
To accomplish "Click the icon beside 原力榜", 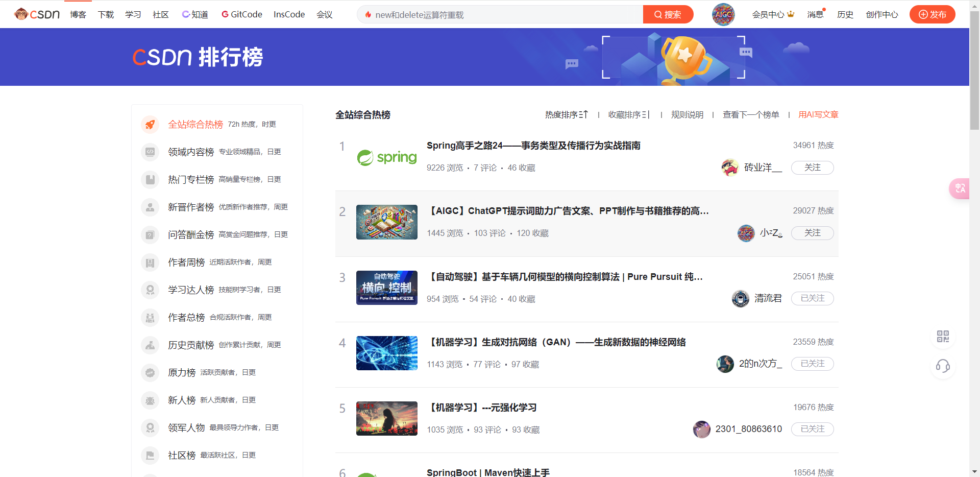I will point(150,372).
